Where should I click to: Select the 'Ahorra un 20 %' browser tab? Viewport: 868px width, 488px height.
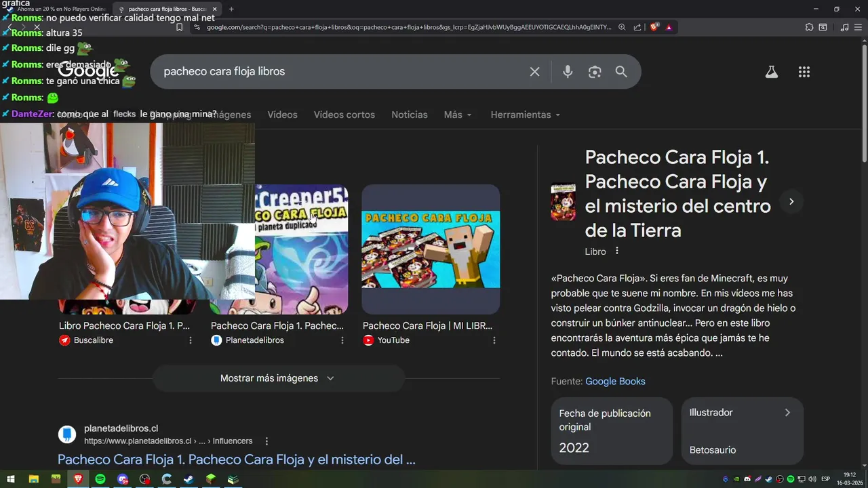(57, 9)
